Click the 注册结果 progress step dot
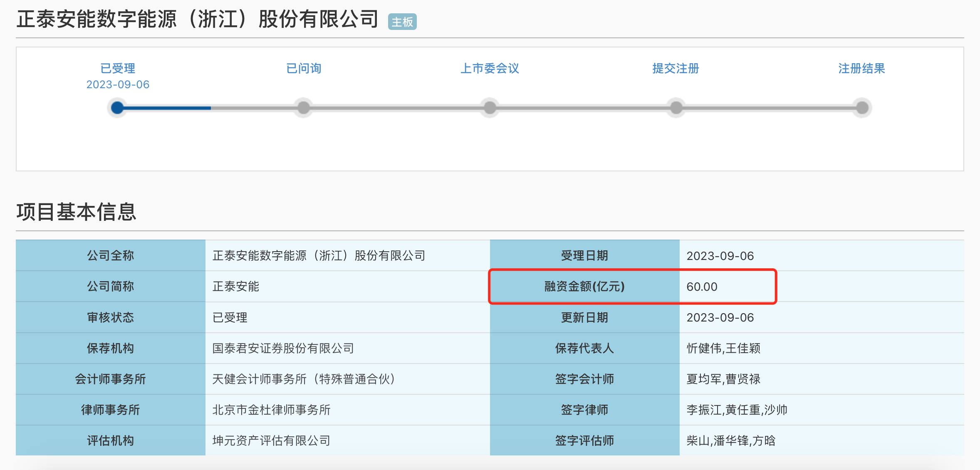This screenshot has width=980, height=470. pos(862,108)
